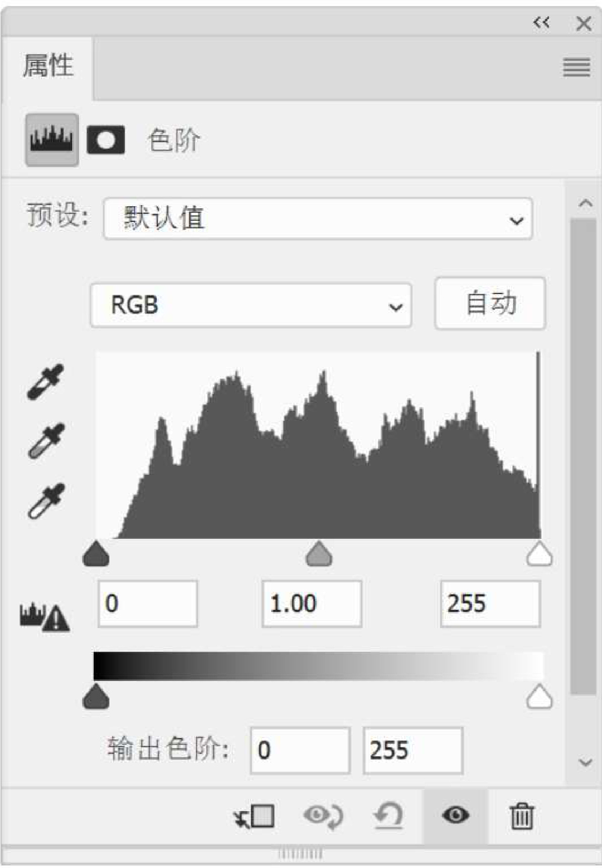Image resolution: width=602 pixels, height=868 pixels.
Task: Click the midtone gray input slider handle
Action: coord(319,553)
